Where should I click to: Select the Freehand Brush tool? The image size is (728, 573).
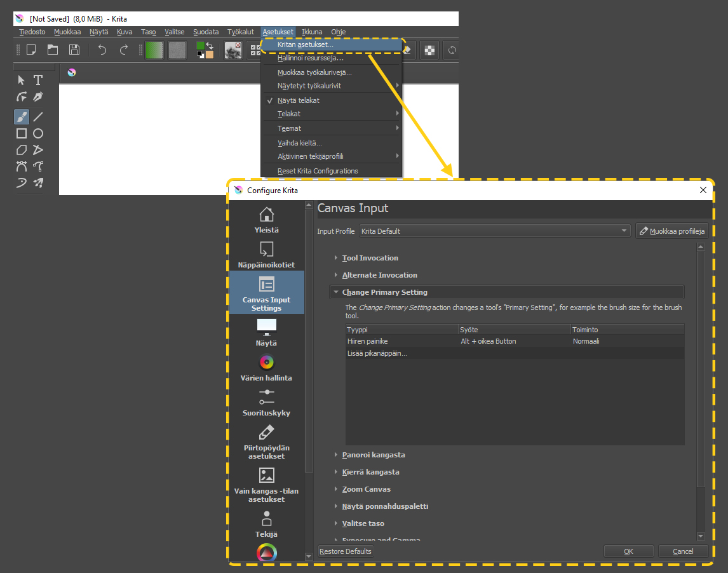click(22, 116)
